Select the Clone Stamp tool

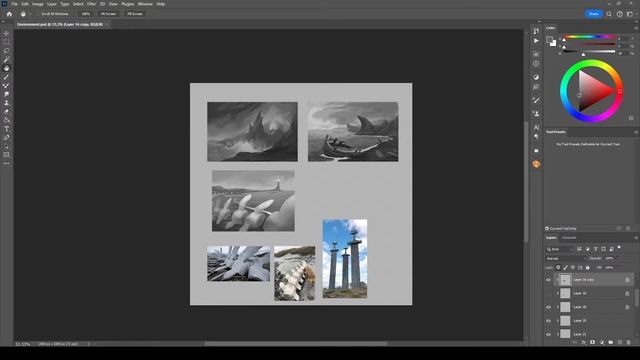[6, 103]
